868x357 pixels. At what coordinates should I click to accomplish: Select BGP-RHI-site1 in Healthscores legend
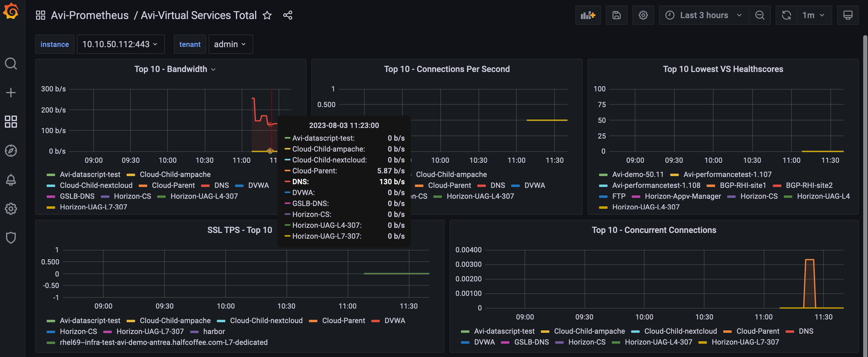pos(743,185)
